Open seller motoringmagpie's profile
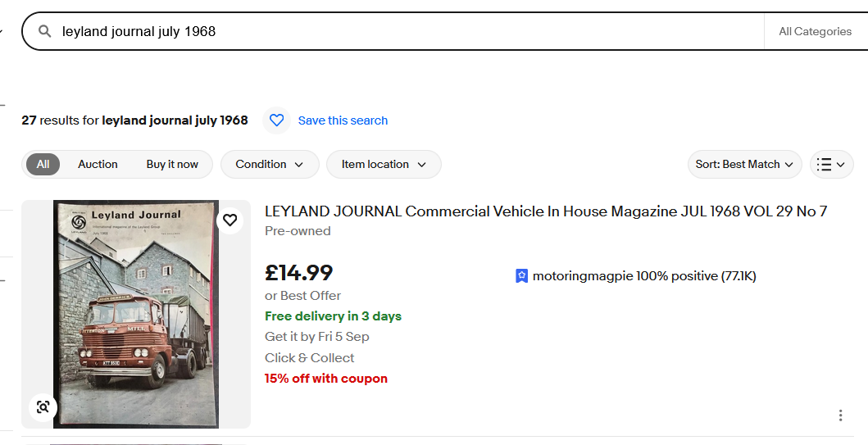Screen dimensions: 868x445 point(582,276)
